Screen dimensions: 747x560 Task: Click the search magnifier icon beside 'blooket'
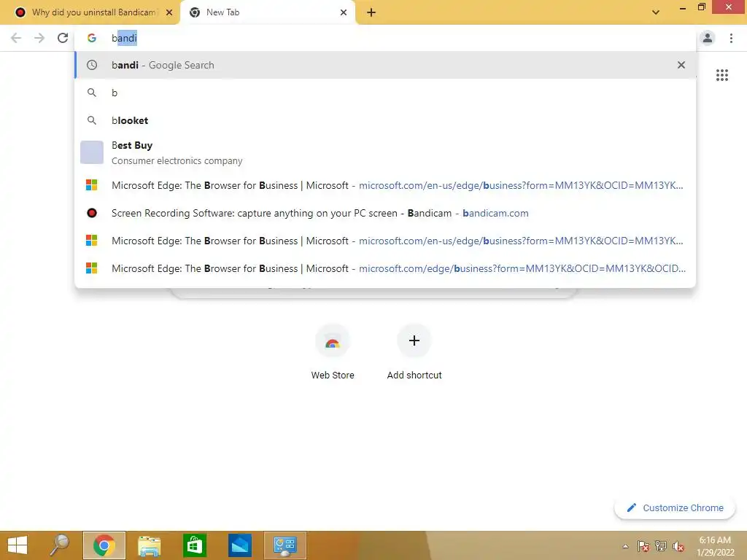[x=92, y=120]
